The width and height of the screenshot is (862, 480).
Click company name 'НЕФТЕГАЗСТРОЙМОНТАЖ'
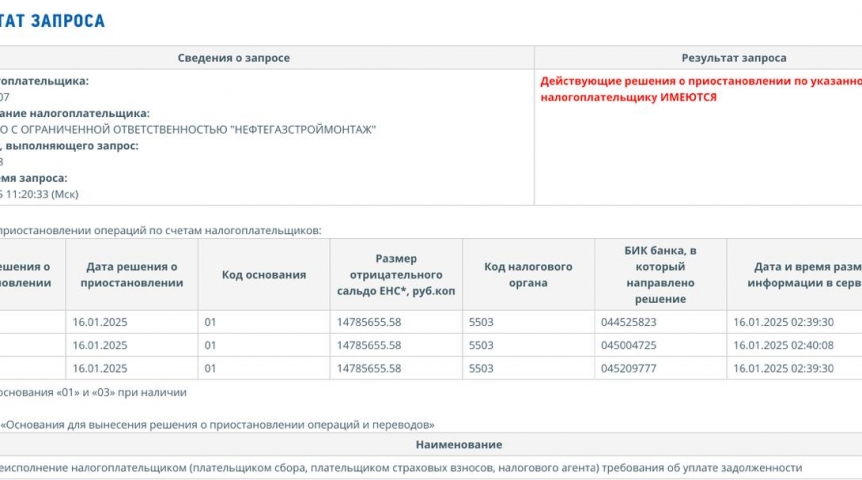(303, 130)
